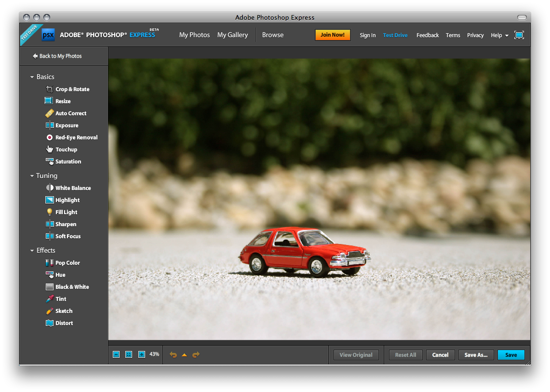Open the Sketch pencil effect icon
The height and width of the screenshot is (392, 550).
(49, 311)
